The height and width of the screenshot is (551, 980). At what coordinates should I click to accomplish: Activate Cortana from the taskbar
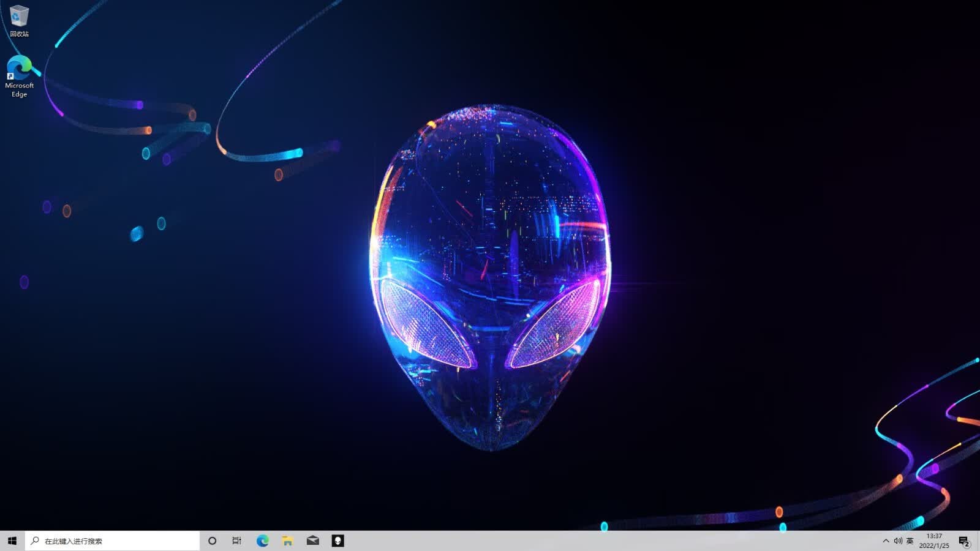click(211, 541)
